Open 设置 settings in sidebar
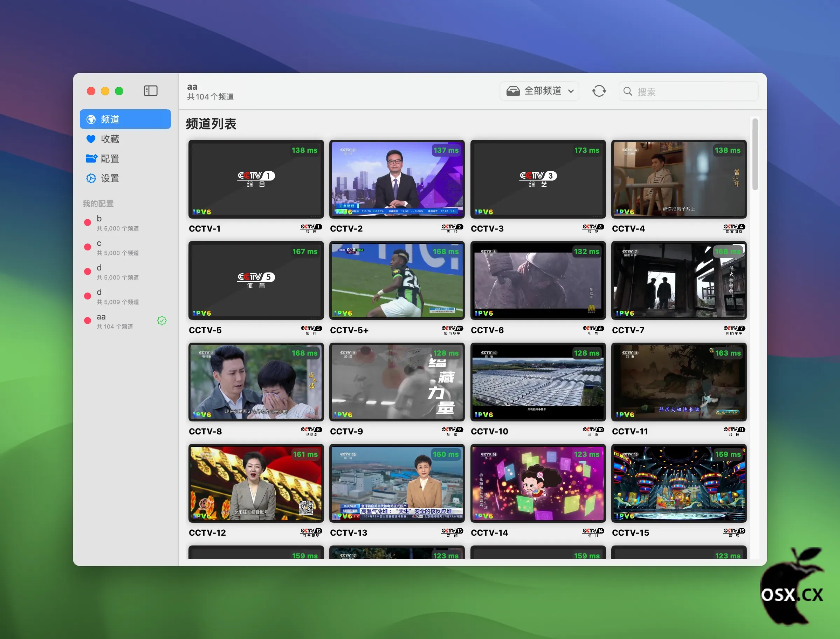Viewport: 840px width, 639px height. click(x=125, y=178)
